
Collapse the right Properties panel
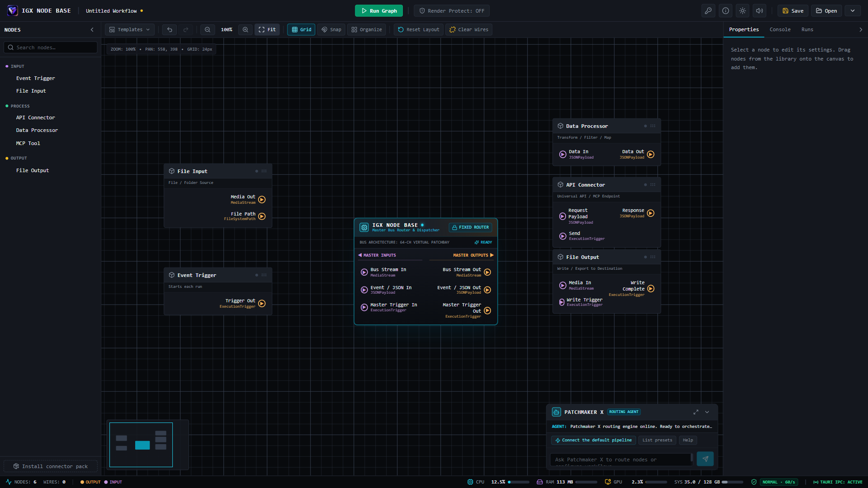tap(861, 30)
